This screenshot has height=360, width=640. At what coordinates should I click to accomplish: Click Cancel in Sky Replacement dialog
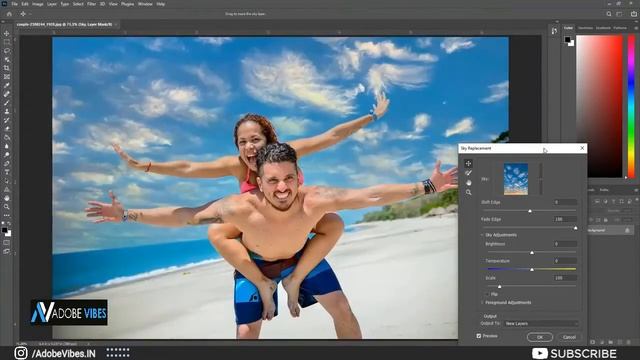tap(569, 337)
